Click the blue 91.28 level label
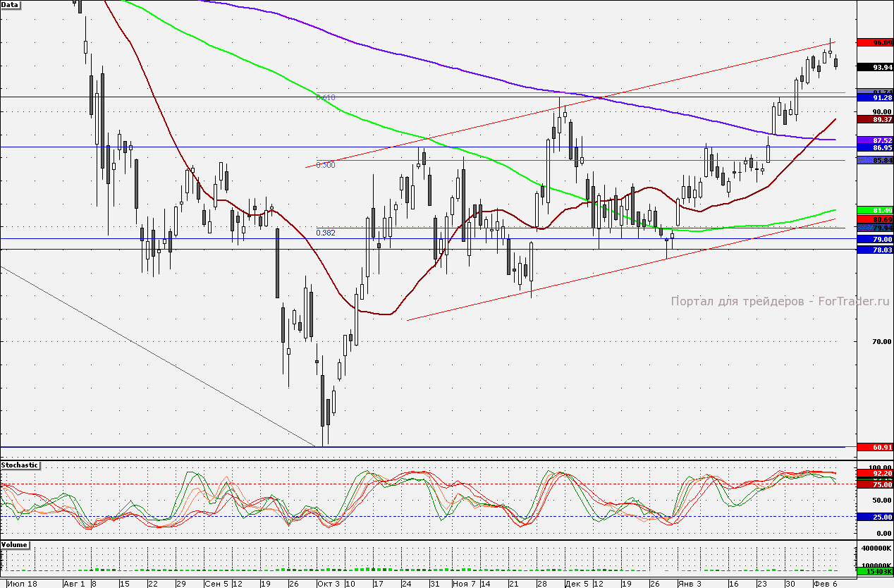Image resolution: width=894 pixels, height=588 pixels. 874,98
